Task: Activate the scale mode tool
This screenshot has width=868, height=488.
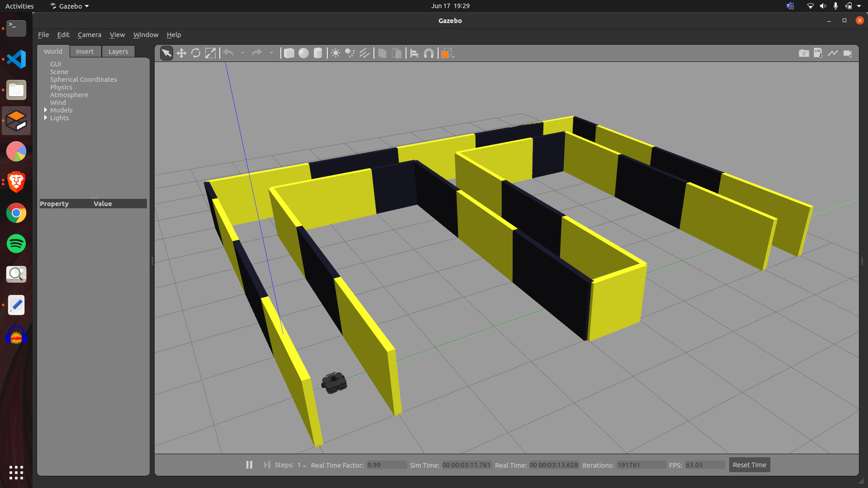Action: click(x=210, y=53)
